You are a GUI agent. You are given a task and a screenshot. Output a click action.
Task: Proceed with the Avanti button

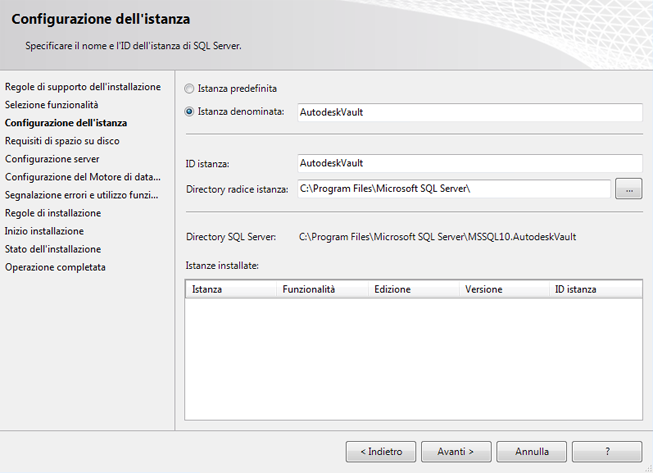coord(456,452)
